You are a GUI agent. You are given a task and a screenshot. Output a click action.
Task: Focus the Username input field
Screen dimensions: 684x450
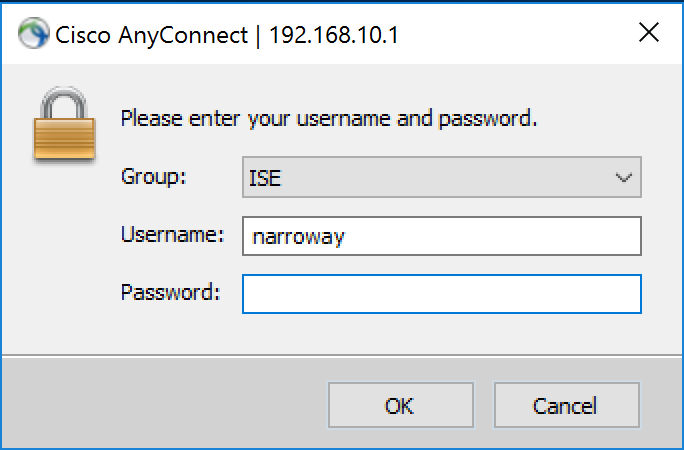pos(440,237)
